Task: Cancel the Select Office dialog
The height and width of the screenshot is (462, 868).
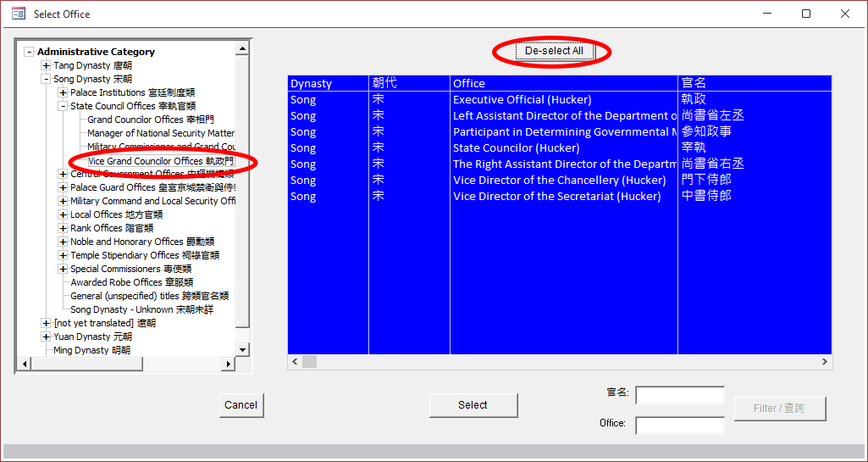Action: pos(240,405)
